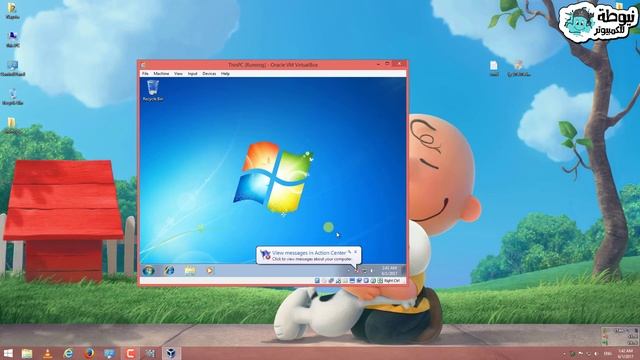Viewport: 640px width, 360px height.
Task: Click the hard disk indicator in VirtualBox status bar
Action: [x=317, y=281]
